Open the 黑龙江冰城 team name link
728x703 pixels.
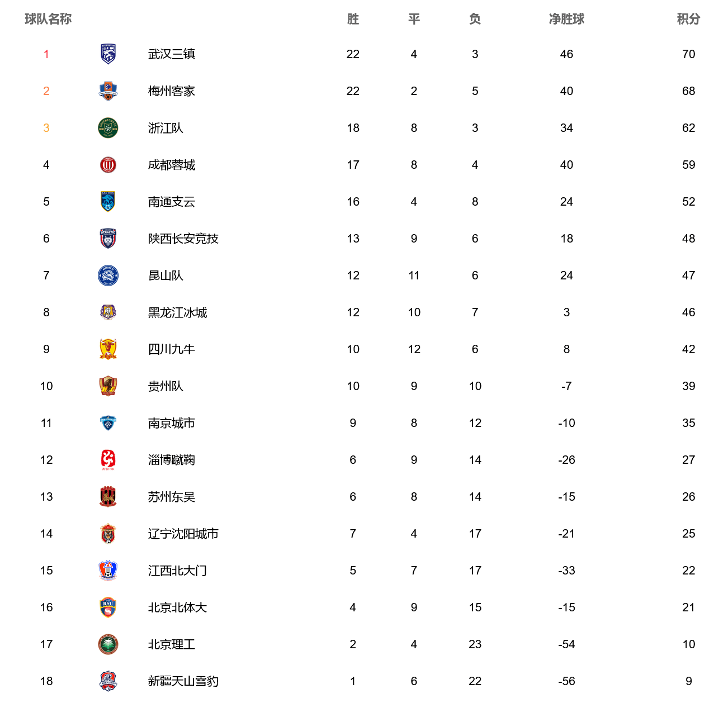point(177,312)
